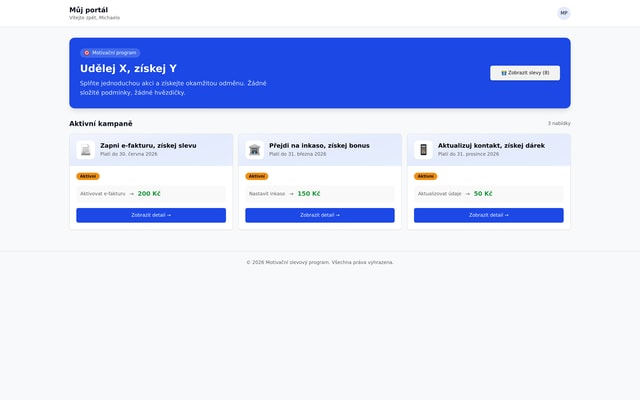This screenshot has height=400, width=640.
Task: Click the Můj portál title
Action: coord(88,10)
